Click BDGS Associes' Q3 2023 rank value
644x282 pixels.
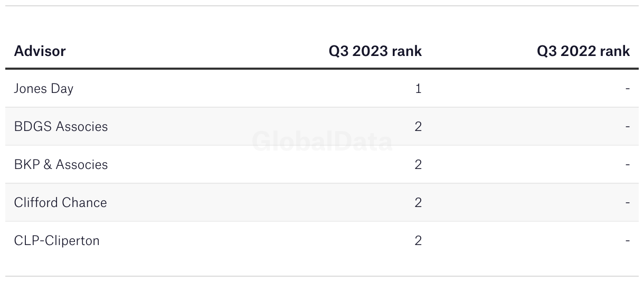[x=418, y=127]
